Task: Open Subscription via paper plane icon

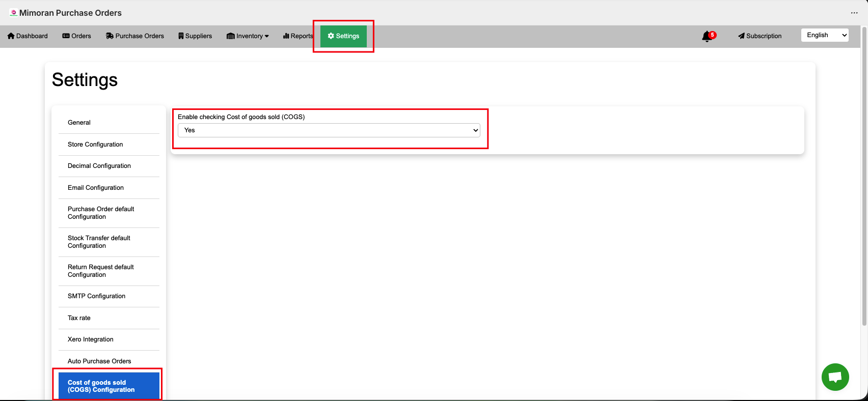Action: [741, 36]
